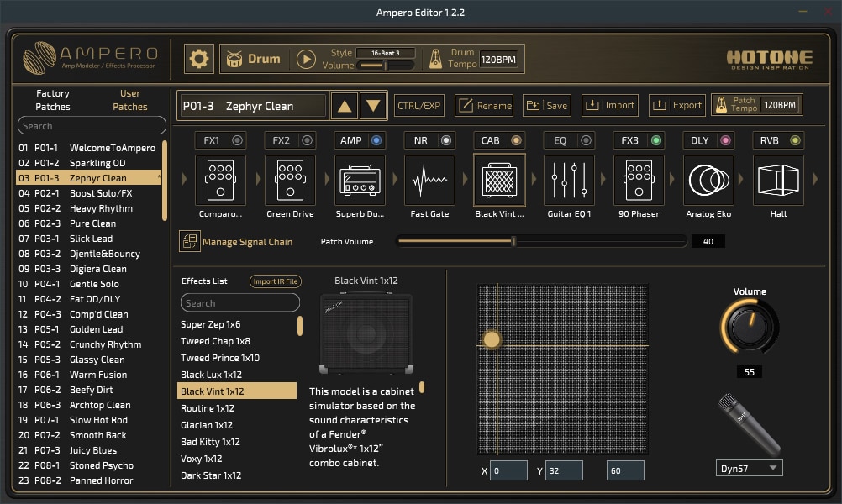Click the microphone image
This screenshot has width=842, height=504.
(750, 424)
